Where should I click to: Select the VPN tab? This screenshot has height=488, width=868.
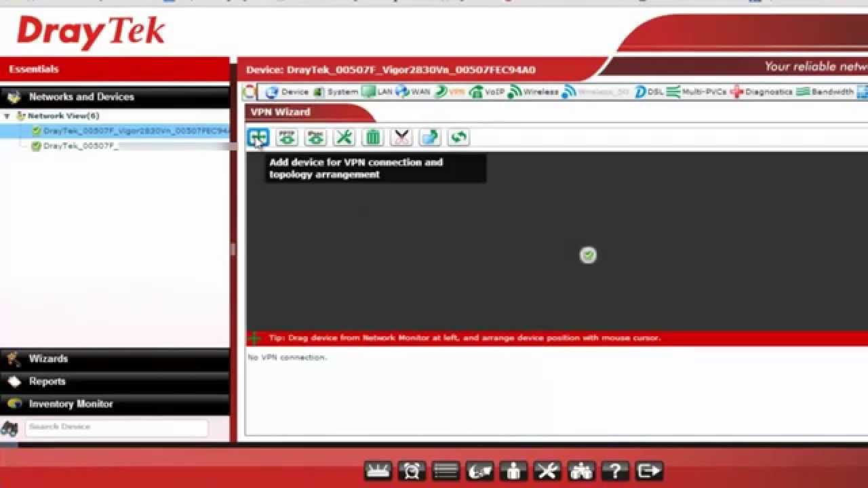pyautogui.click(x=450, y=91)
